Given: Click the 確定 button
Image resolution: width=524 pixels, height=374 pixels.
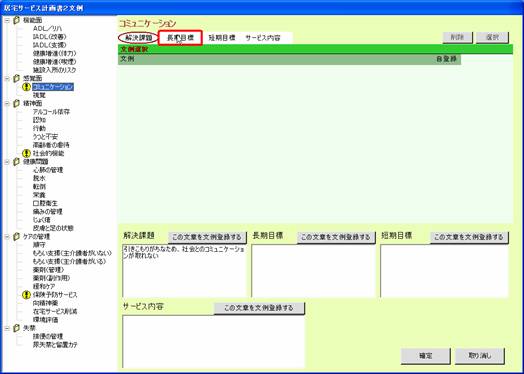Looking at the screenshot, I should tap(425, 356).
